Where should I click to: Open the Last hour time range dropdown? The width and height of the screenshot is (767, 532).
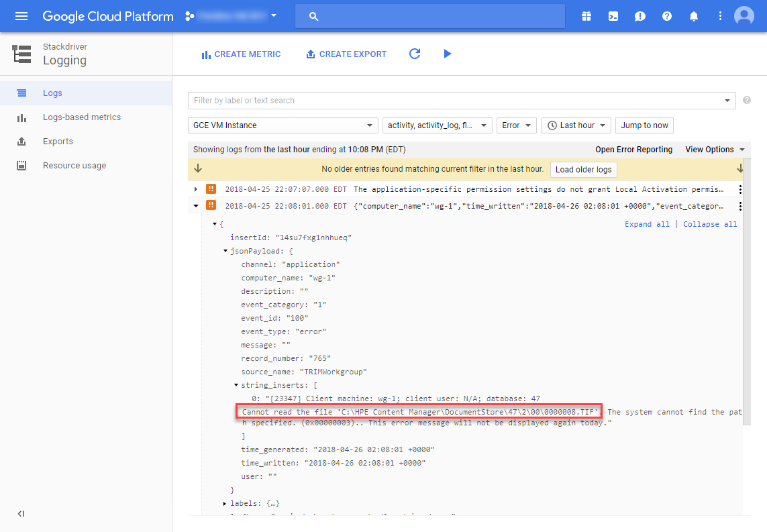click(576, 125)
